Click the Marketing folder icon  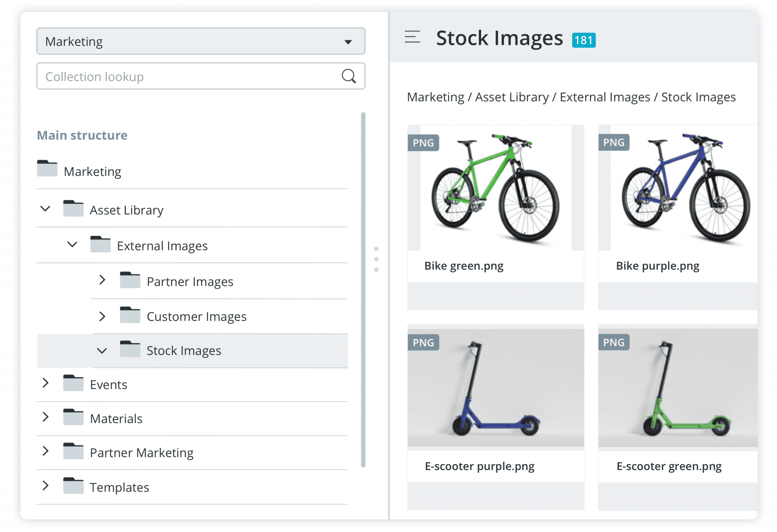click(47, 169)
